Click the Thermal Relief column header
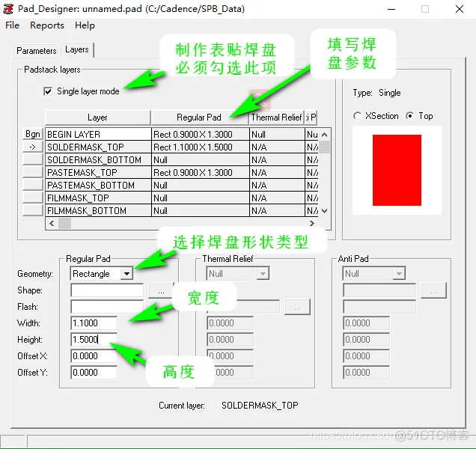Screen dimensions: 476x449 click(x=277, y=117)
